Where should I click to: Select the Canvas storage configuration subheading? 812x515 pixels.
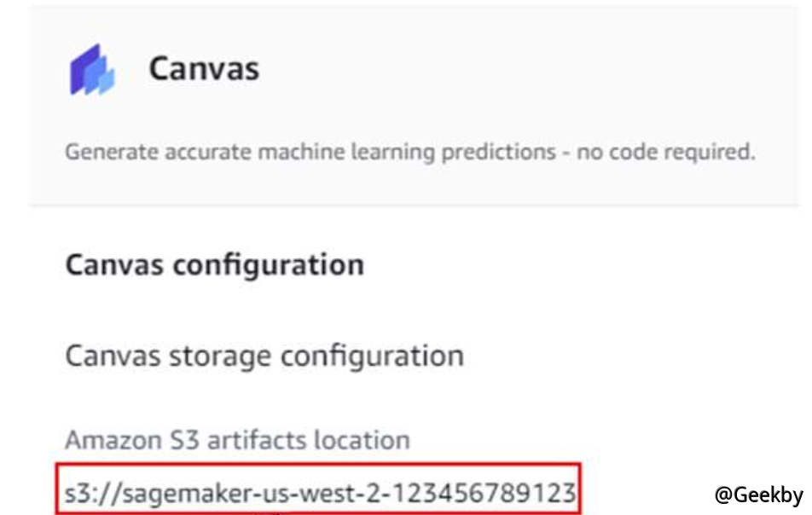(264, 356)
